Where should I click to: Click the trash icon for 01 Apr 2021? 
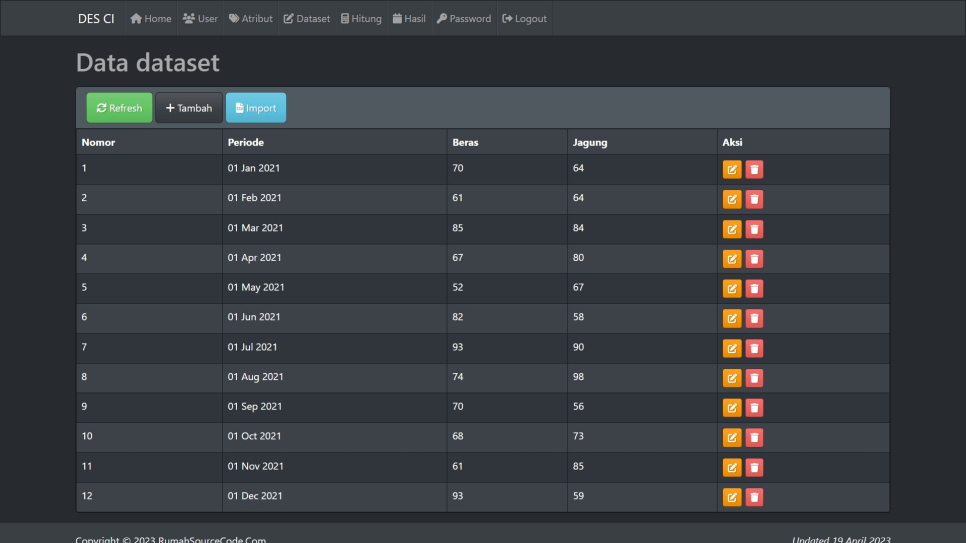point(754,259)
